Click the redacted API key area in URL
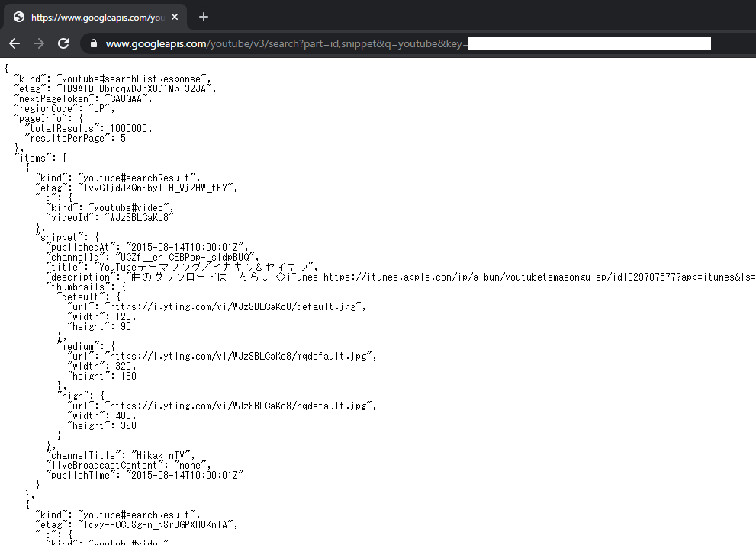756x545 pixels. [589, 44]
